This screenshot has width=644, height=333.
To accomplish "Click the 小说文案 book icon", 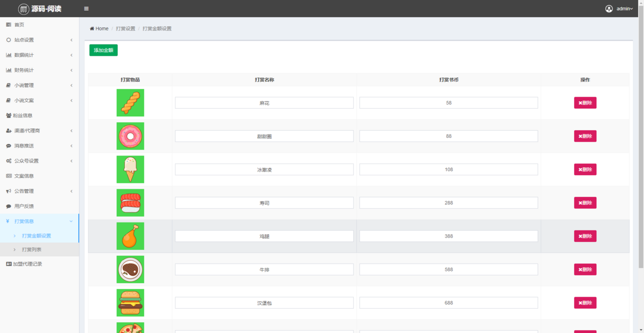I will (x=9, y=100).
